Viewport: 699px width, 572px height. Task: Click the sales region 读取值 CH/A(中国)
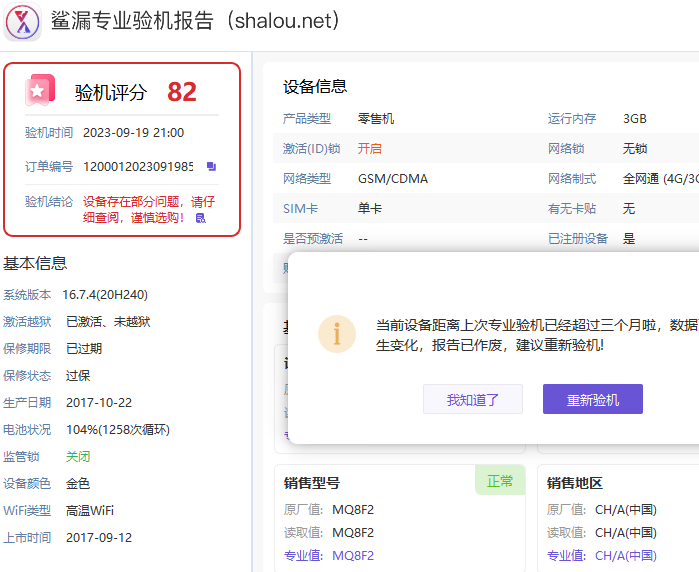[x=625, y=533]
